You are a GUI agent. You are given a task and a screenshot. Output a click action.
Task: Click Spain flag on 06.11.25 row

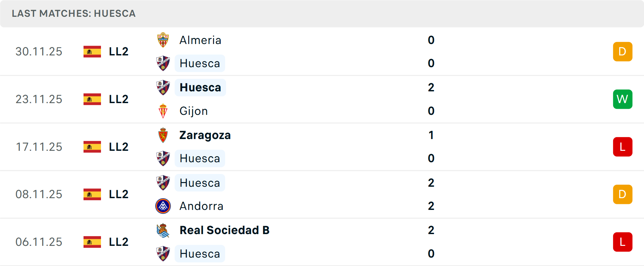[x=92, y=242]
